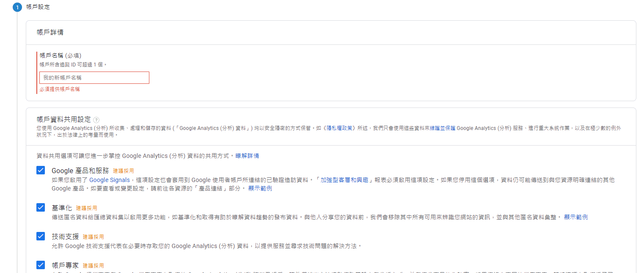Click the 必須提供帳戶名稱 error message
The width and height of the screenshot is (644, 273).
click(60, 89)
